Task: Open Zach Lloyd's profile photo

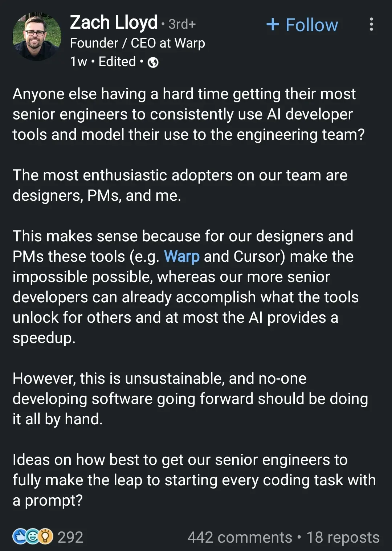Action: coord(37,37)
